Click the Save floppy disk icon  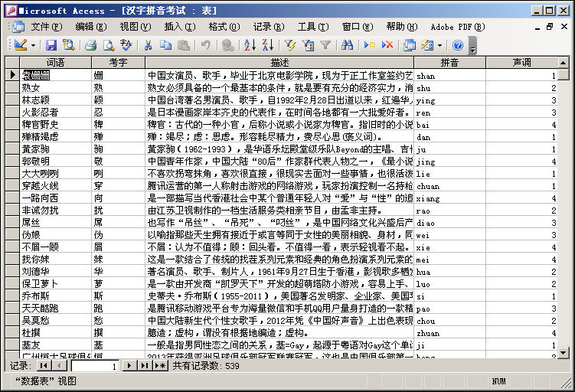[51, 45]
